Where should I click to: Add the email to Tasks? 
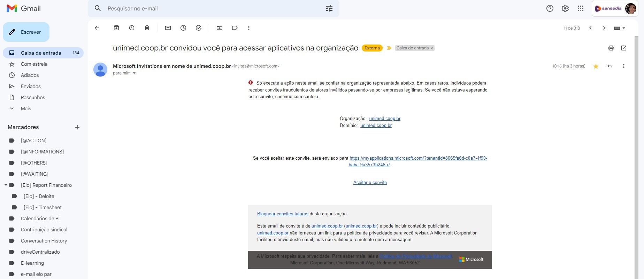(x=199, y=28)
